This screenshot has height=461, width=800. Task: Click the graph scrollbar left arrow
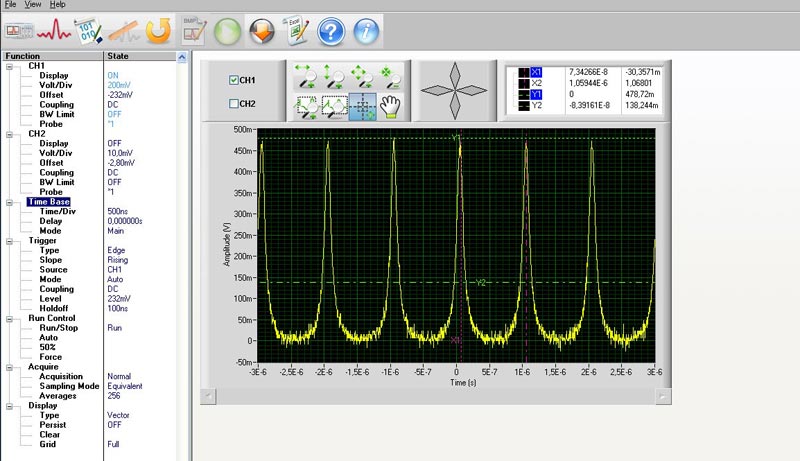point(208,396)
